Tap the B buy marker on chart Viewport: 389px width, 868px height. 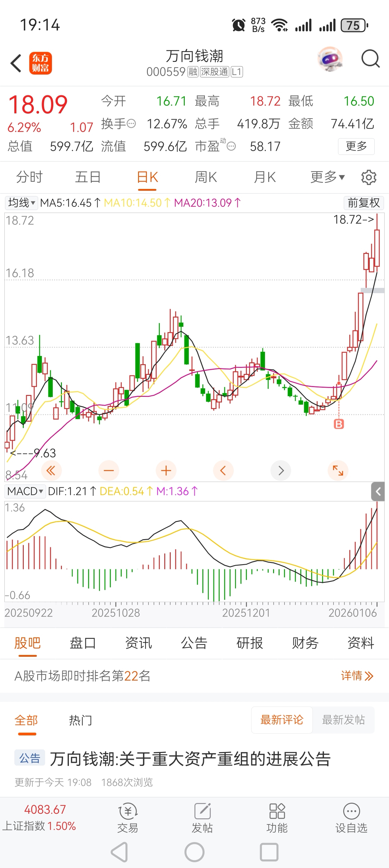tap(339, 424)
